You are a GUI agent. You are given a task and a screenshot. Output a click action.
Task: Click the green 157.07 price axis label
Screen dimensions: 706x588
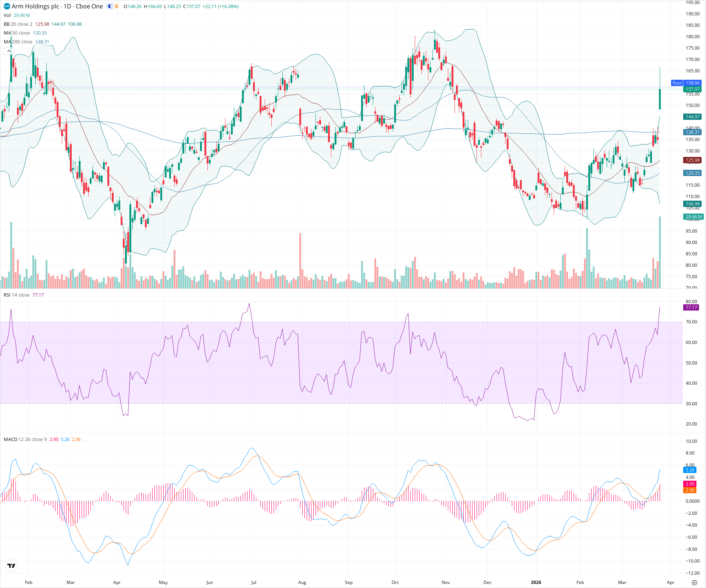click(692, 89)
